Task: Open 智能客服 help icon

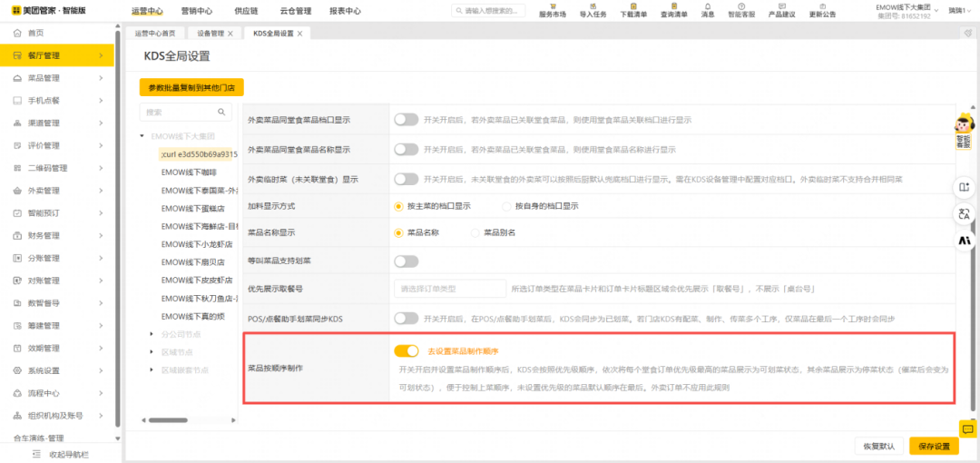Action: [740, 6]
